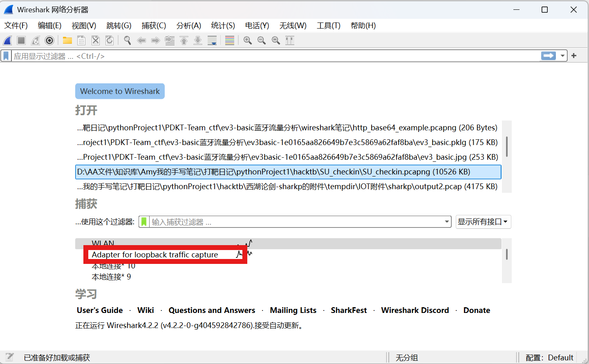Open recent file http_base64_example.pcapng
The height and width of the screenshot is (364, 589).
point(288,127)
